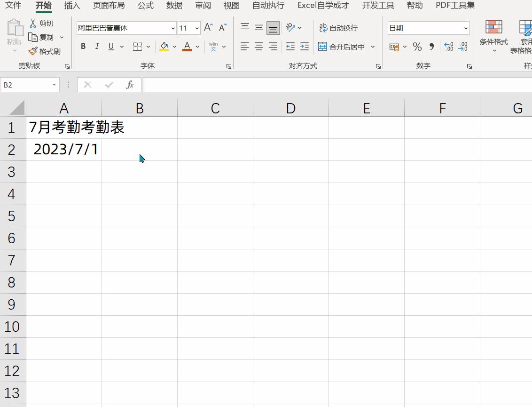The width and height of the screenshot is (532, 407).
Task: Apply bold formatting with the B icon
Action: click(83, 46)
